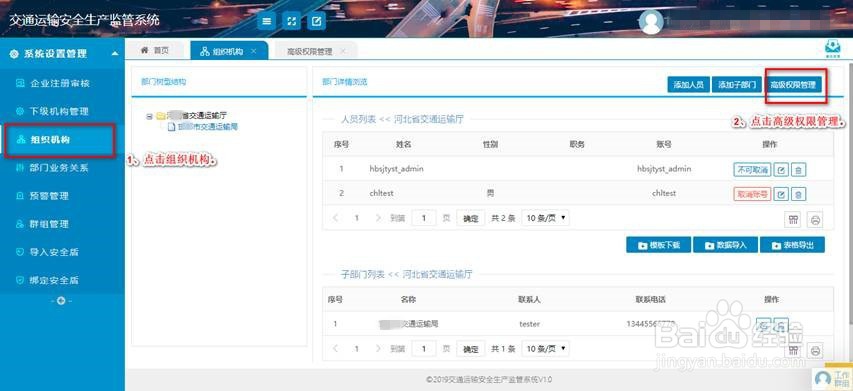Screen dimensions: 853x391
Task: Open sub-department 10条/页 page size dropdown
Action: (x=546, y=349)
